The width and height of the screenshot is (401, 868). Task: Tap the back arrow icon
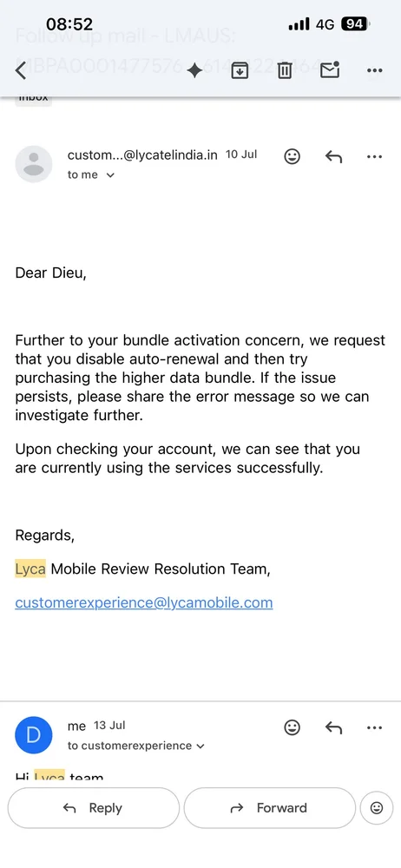(x=21, y=70)
